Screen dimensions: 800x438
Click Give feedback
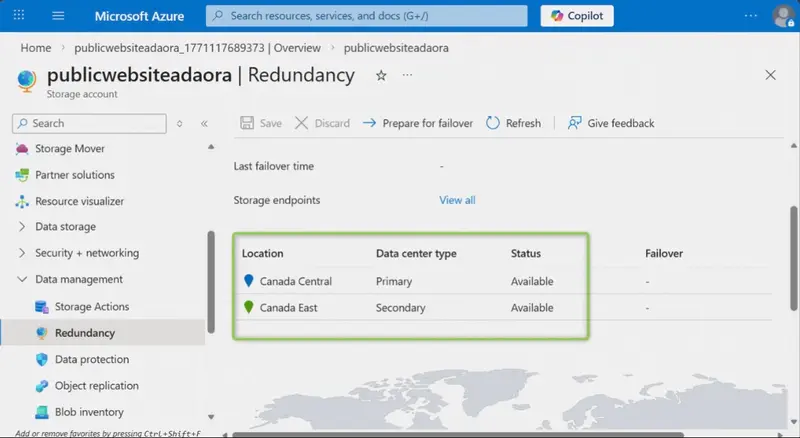[x=611, y=123]
